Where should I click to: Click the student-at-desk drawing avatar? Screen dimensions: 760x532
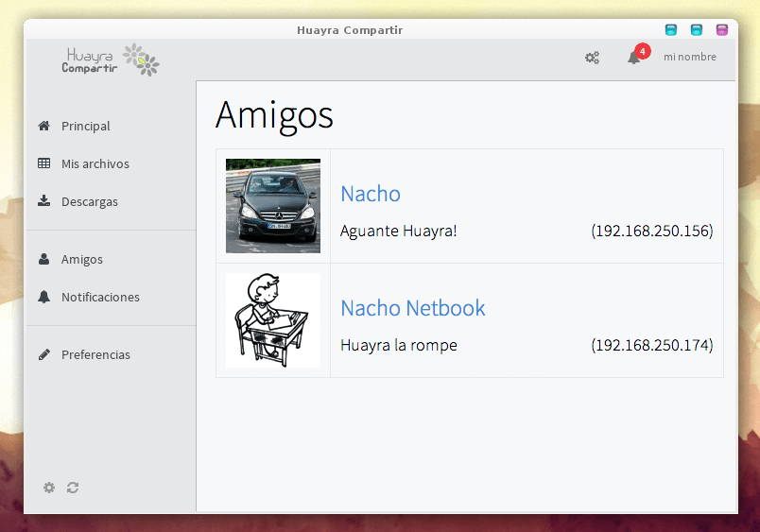coord(273,320)
